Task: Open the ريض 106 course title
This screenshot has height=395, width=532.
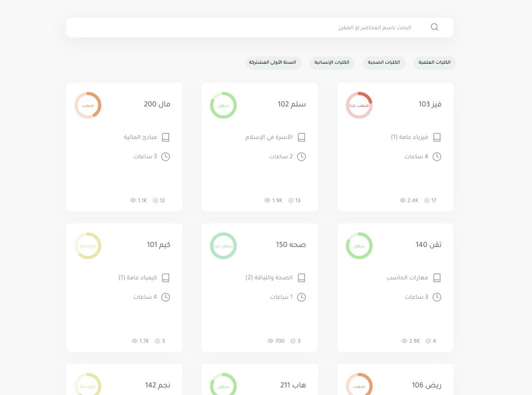Action: click(426, 385)
